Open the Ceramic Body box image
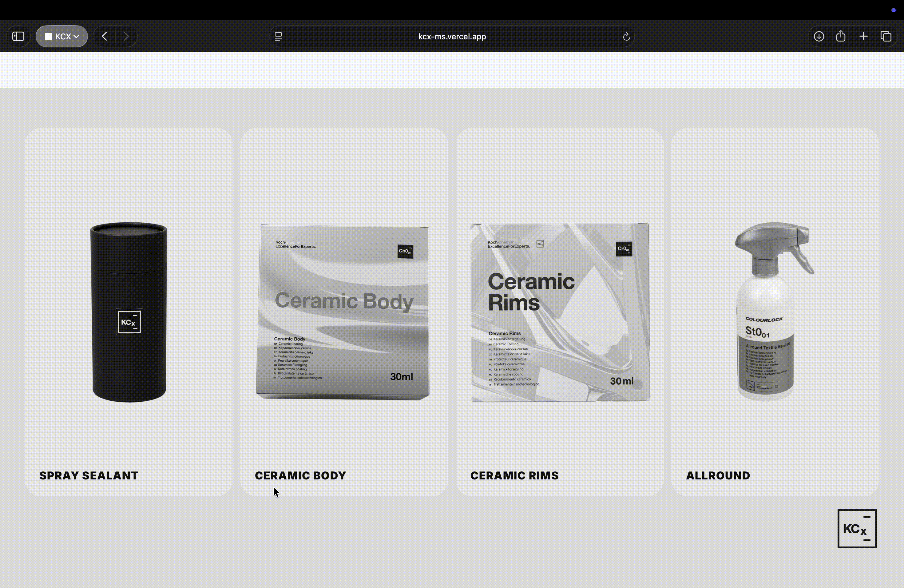Viewport: 904px width, 588px height. [x=343, y=312]
